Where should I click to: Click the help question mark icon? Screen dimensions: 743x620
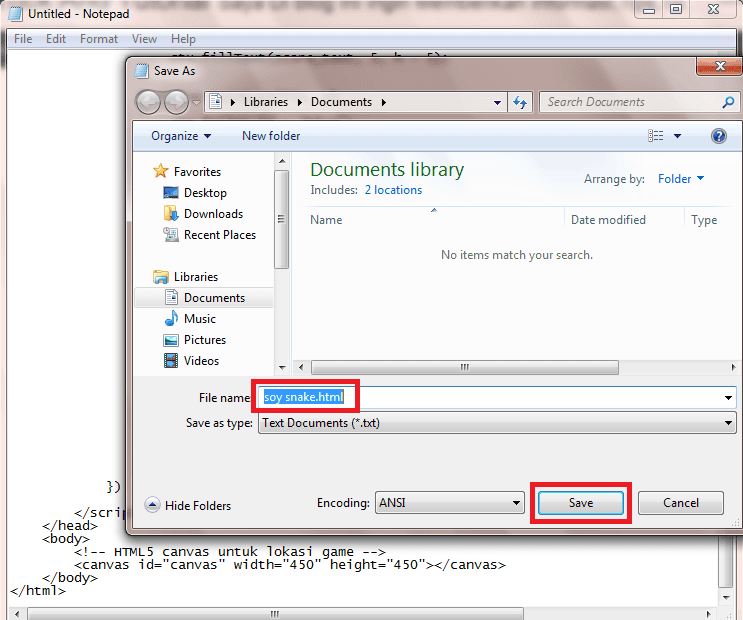click(x=719, y=136)
